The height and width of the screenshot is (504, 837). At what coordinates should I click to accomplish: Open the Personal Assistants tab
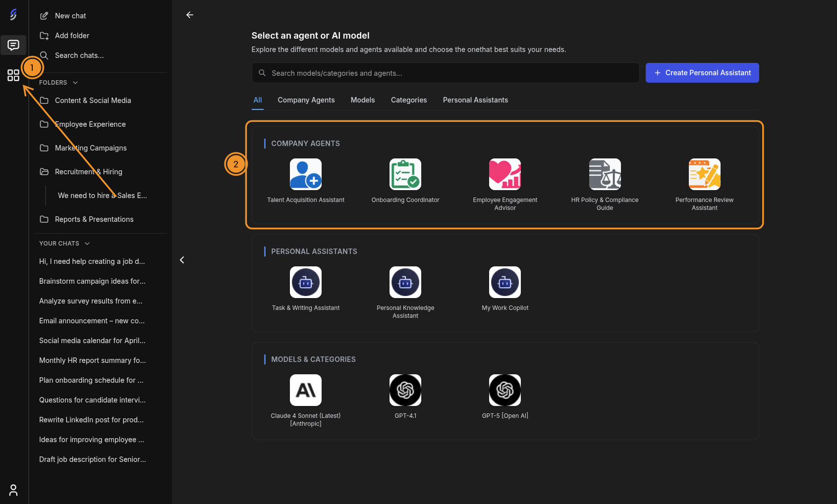(x=475, y=100)
